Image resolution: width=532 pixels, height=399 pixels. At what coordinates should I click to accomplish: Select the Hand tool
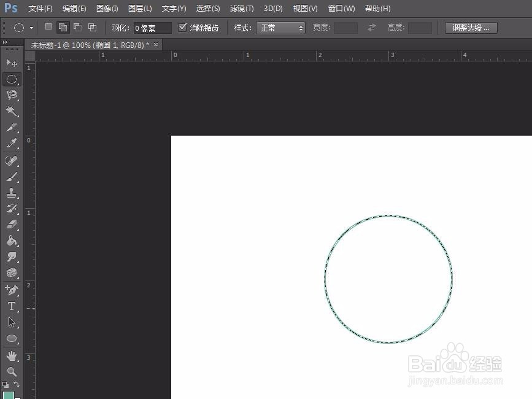click(12, 356)
